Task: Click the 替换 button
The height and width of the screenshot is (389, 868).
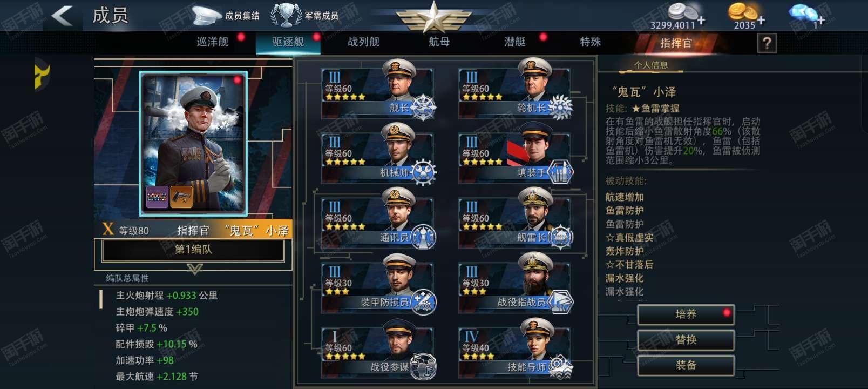Action: pyautogui.click(x=686, y=340)
